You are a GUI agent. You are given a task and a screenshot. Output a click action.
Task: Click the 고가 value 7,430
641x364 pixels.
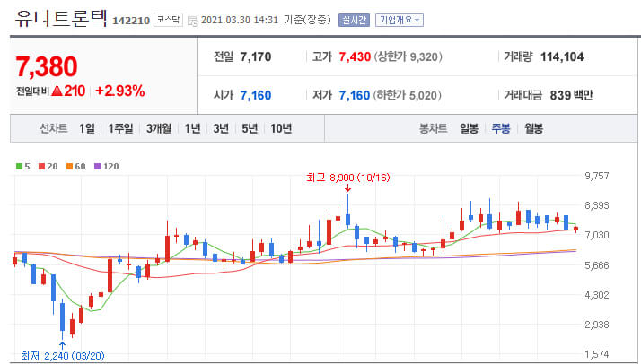[x=355, y=56]
